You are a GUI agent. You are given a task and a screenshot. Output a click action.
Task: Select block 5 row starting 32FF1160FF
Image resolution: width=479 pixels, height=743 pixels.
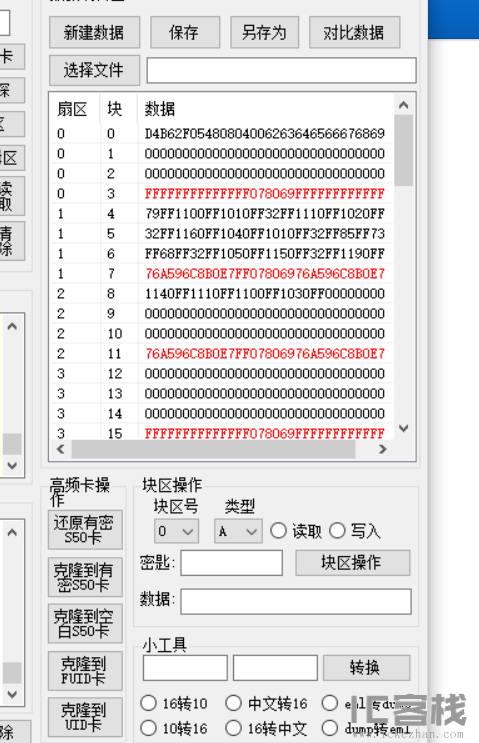pos(222,234)
